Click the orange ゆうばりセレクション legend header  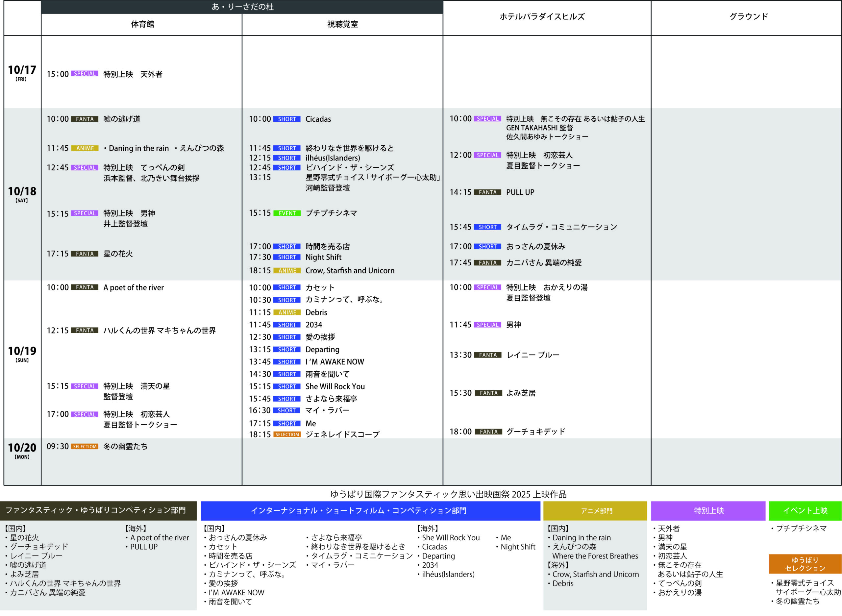coord(805,564)
